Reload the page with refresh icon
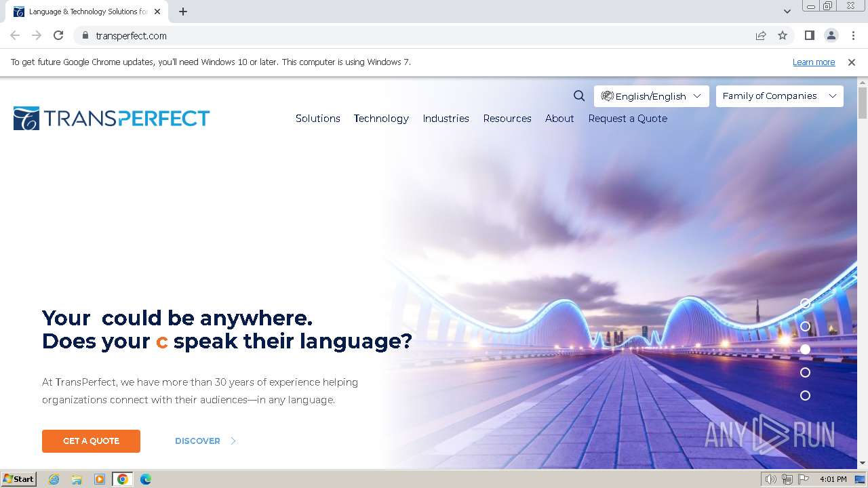The width and height of the screenshot is (868, 488). pos(58,36)
